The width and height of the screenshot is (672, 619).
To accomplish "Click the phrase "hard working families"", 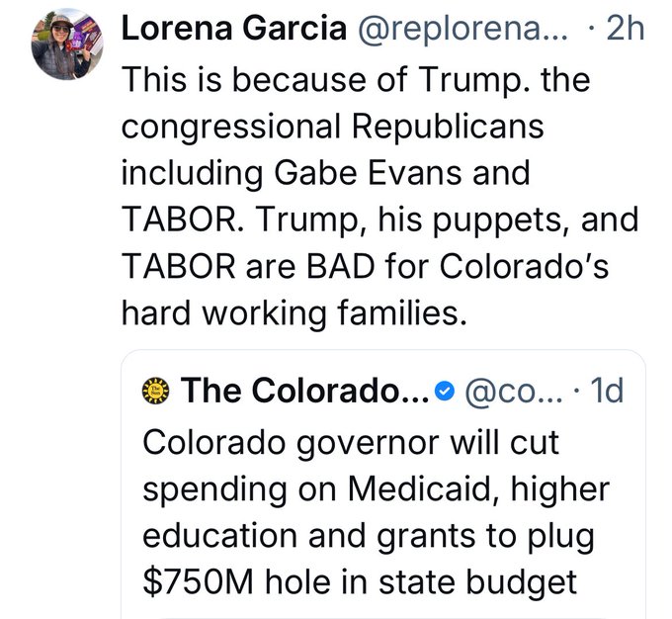I will coord(292,313).
